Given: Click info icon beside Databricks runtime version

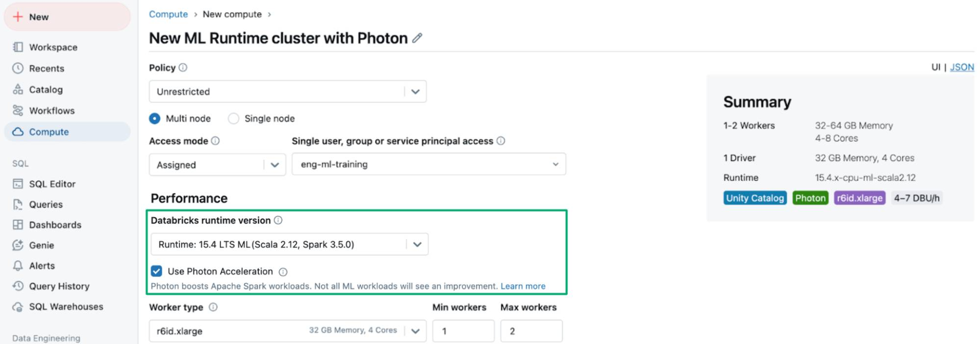Looking at the screenshot, I should pos(278,220).
